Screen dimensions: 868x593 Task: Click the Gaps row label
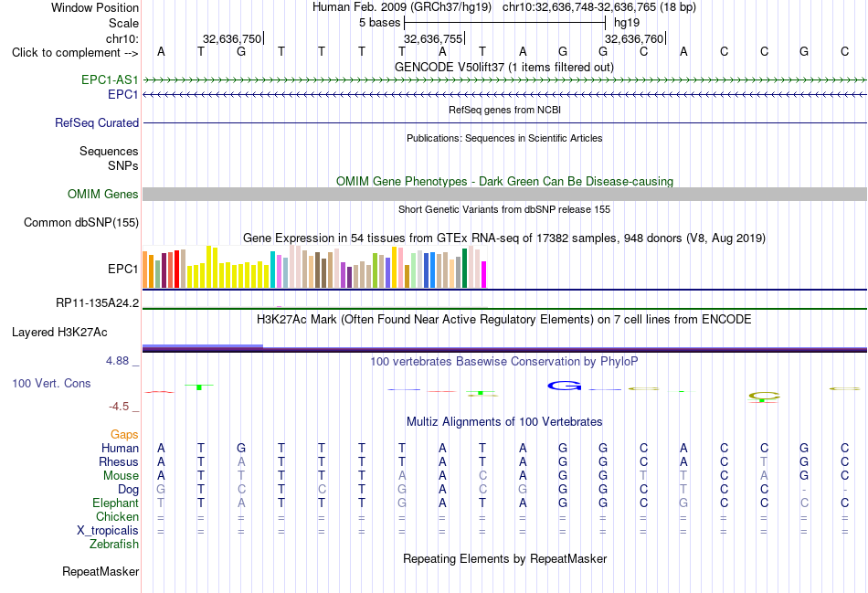124,435
